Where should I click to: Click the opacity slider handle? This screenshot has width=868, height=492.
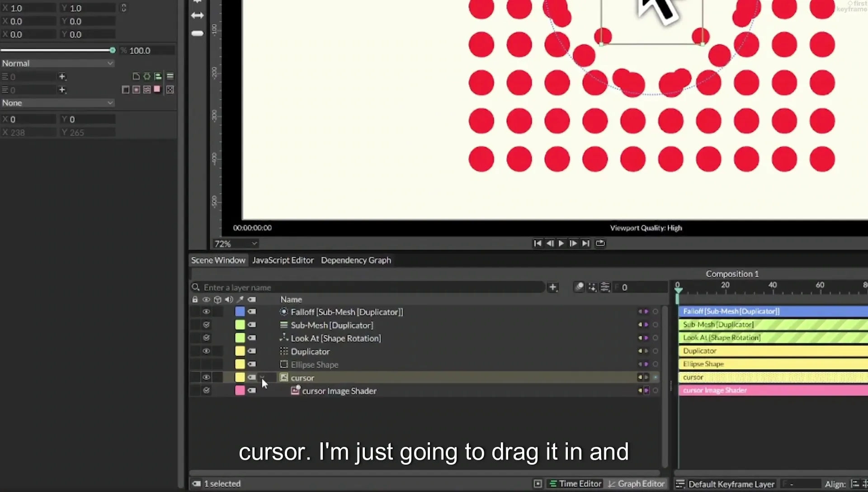(x=113, y=50)
